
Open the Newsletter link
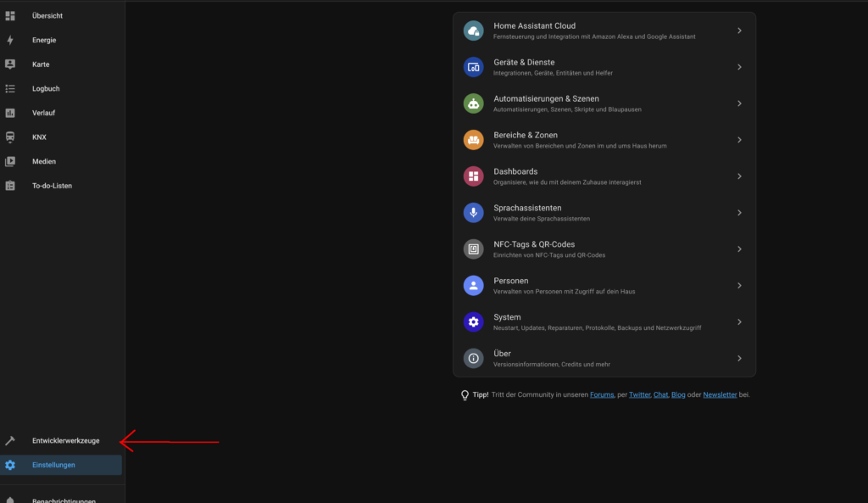pyautogui.click(x=720, y=395)
